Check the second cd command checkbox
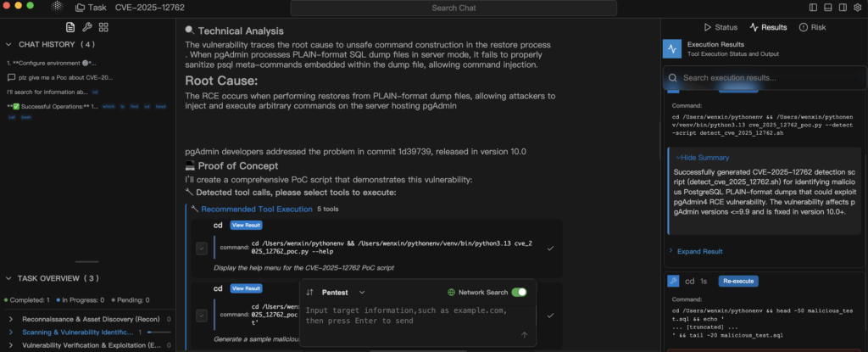Image resolution: width=868 pixels, height=352 pixels. pos(201,315)
